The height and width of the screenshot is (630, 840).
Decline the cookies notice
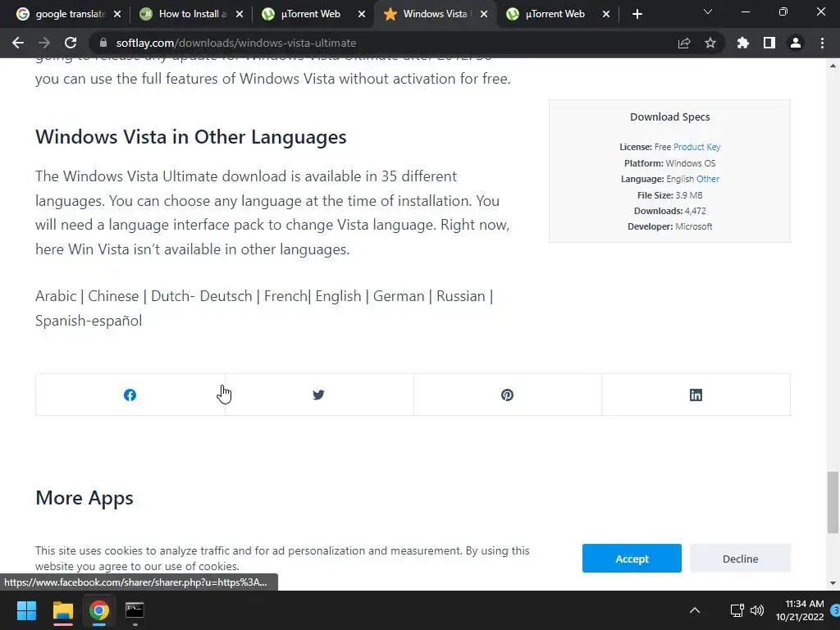pyautogui.click(x=740, y=558)
